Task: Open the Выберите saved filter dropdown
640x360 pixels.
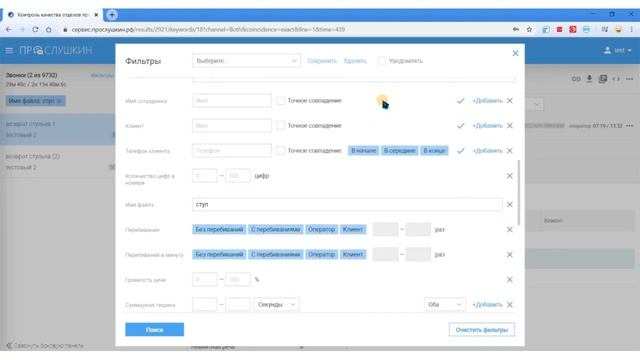Action: 246,61
